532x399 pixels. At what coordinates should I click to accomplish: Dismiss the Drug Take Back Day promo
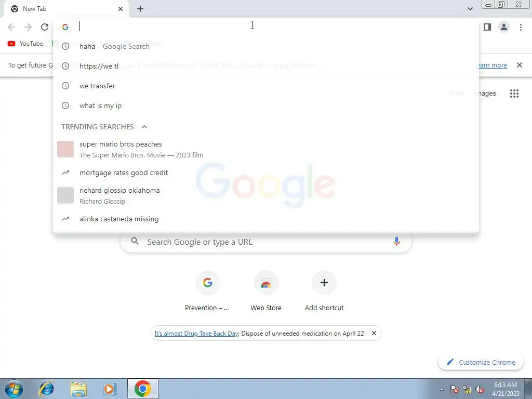(x=374, y=333)
